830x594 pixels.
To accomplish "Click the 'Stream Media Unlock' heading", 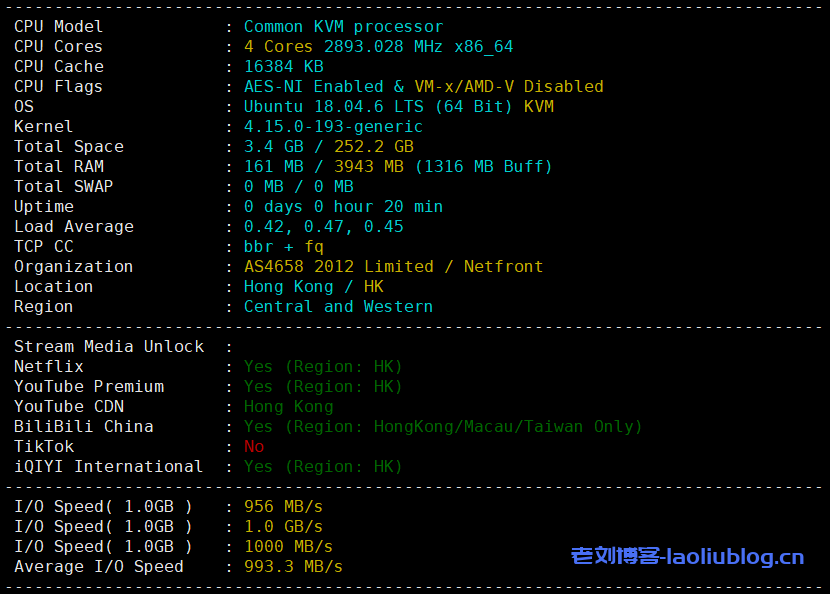I will 109,347.
